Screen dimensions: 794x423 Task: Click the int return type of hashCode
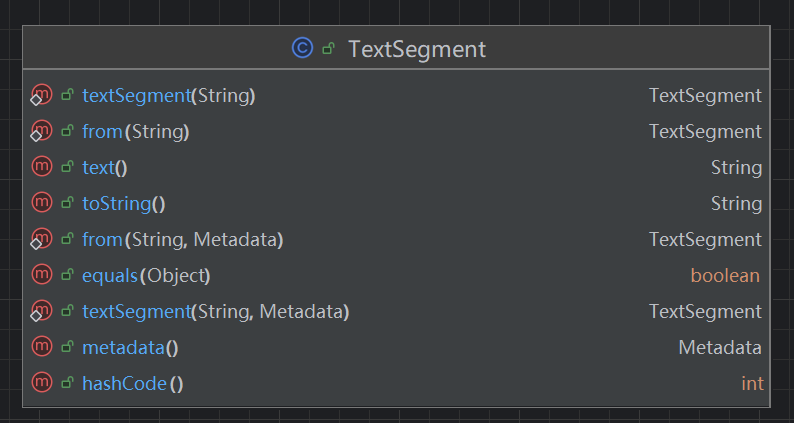pos(752,384)
